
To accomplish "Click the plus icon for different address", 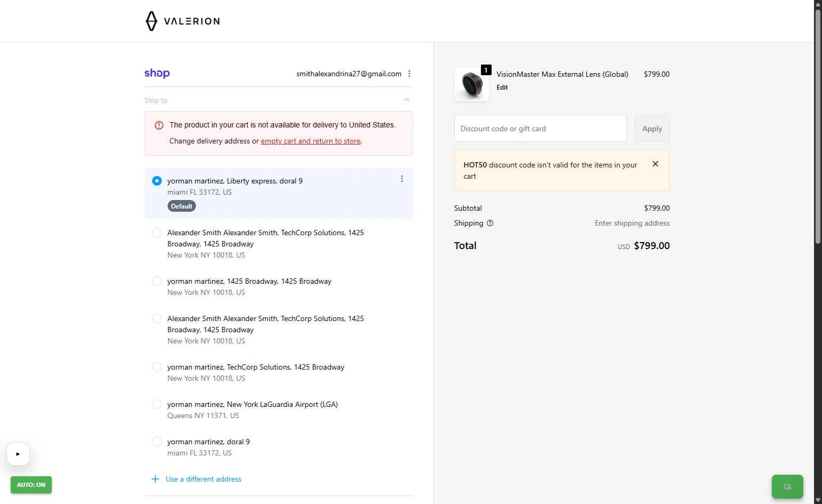I will (155, 479).
